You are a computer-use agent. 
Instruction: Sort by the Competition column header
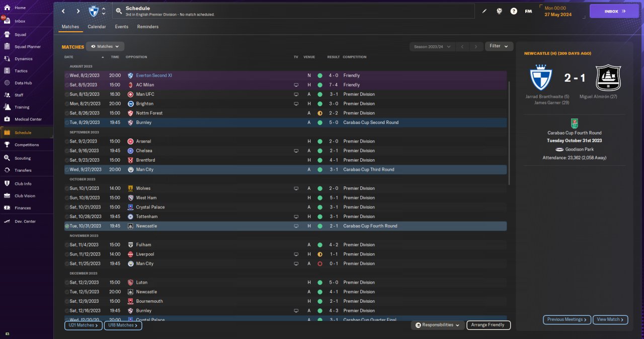355,57
